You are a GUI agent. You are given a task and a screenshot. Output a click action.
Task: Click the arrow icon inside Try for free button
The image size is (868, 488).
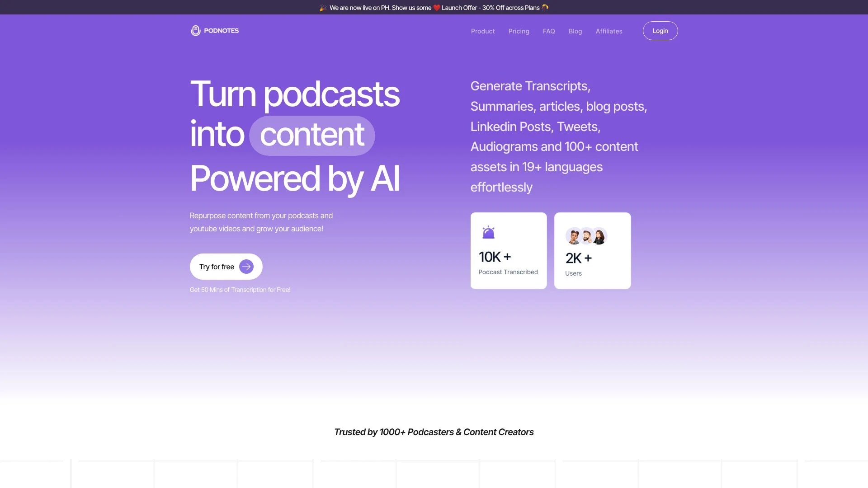pos(246,266)
